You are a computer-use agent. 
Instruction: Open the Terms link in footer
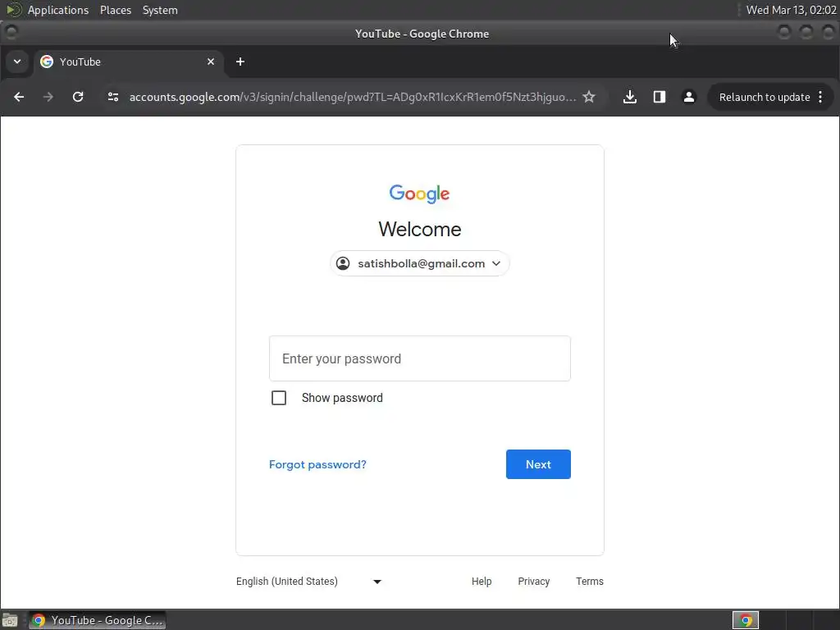[x=590, y=582]
